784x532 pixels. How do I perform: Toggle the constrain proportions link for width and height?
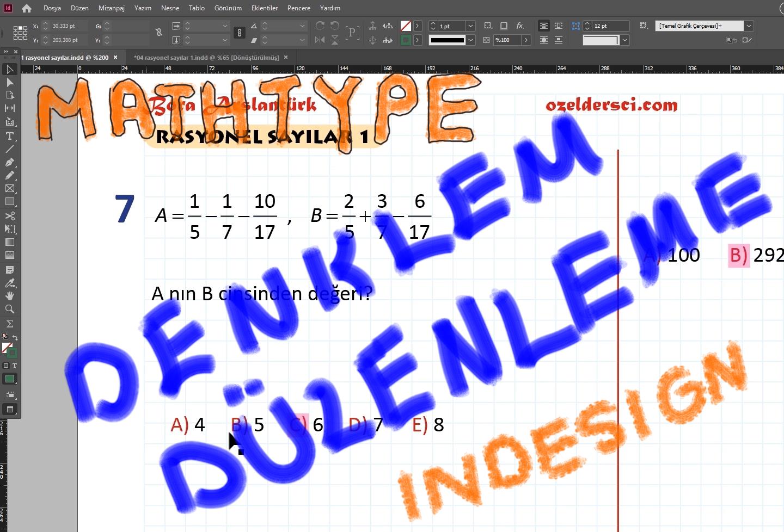239,33
